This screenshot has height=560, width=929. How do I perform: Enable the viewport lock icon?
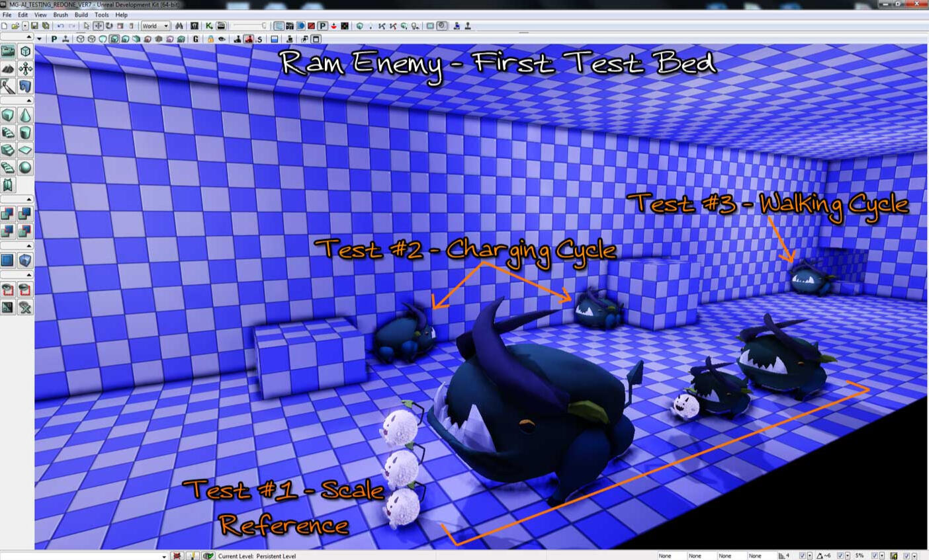click(210, 39)
